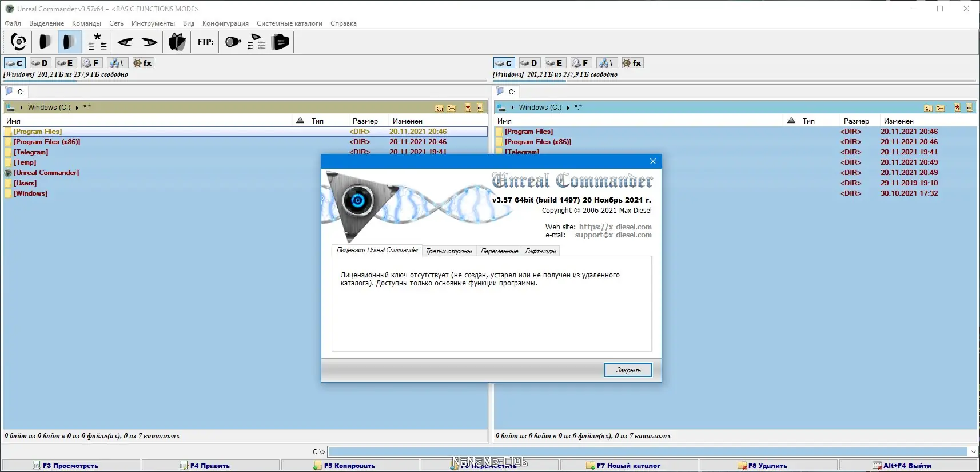Open fx plugins drive in left panel
Viewport: 980px width, 472px height.
coord(143,63)
